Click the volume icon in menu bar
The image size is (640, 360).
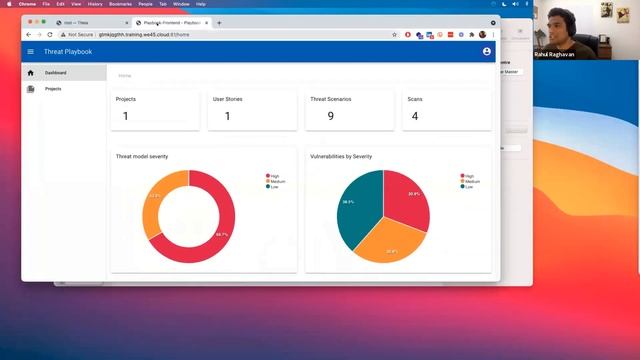point(515,4)
